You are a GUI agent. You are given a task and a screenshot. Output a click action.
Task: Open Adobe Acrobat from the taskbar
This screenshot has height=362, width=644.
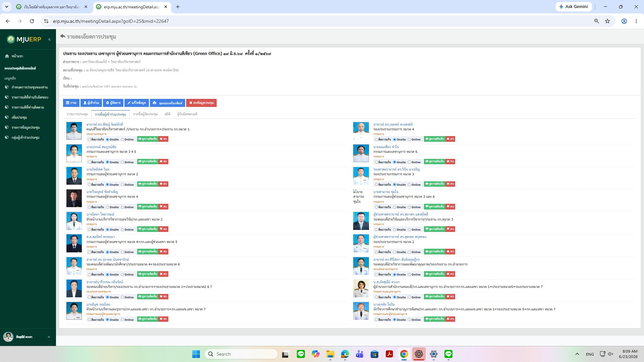(389, 354)
